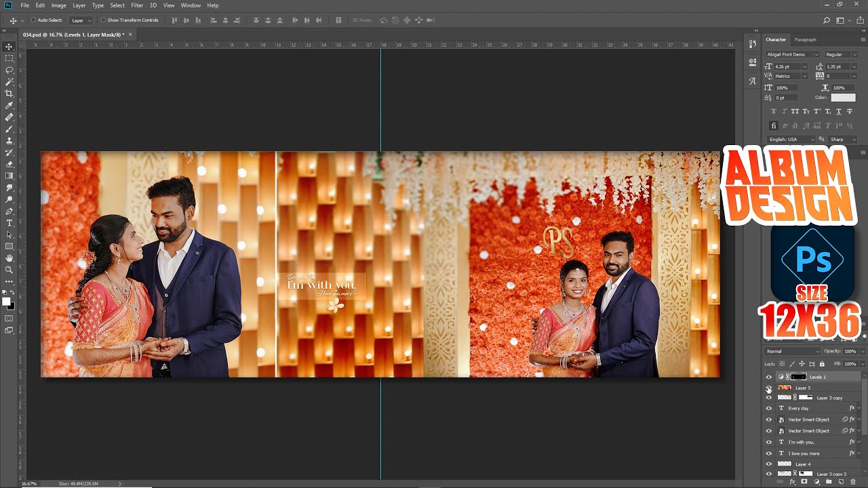
Task: Select the Dodge tool
Action: pos(9,199)
